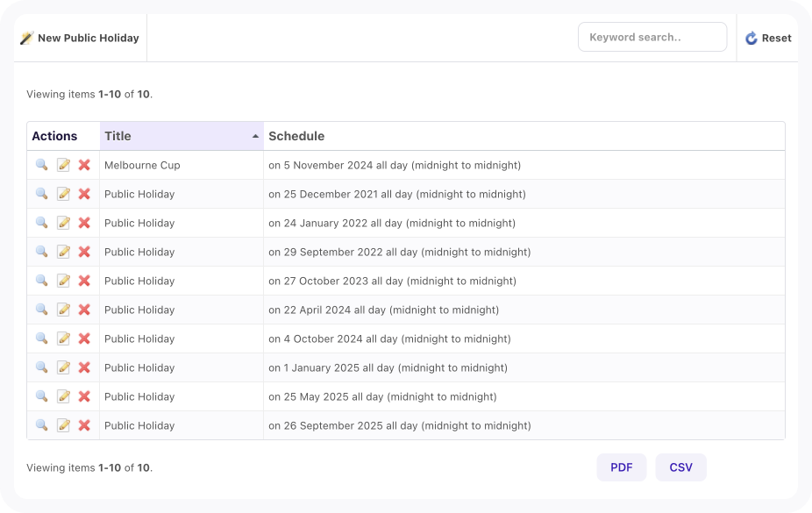Edit the 22 April 2024 holiday
The height and width of the screenshot is (513, 812).
63,310
